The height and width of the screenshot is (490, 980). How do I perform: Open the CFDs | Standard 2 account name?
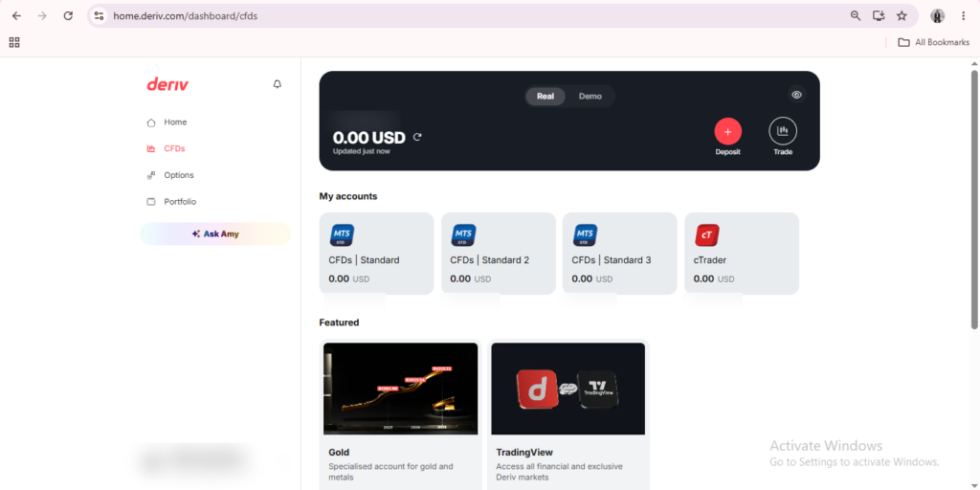coord(489,260)
